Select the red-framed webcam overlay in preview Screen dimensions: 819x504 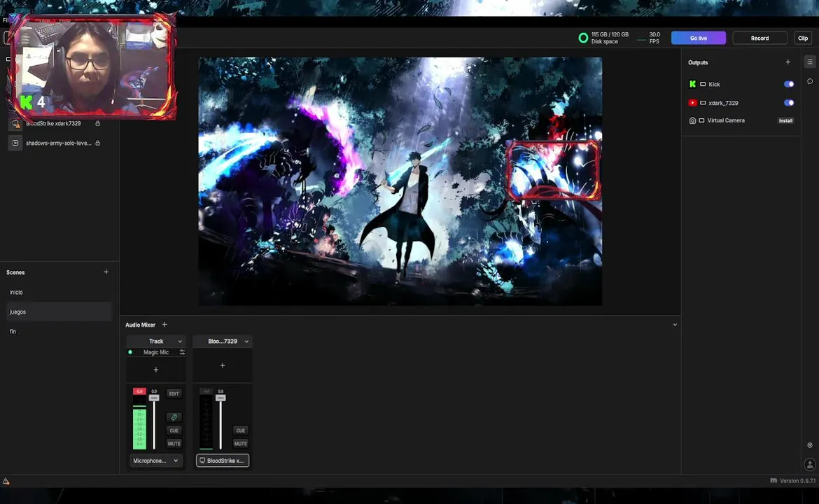coord(553,170)
